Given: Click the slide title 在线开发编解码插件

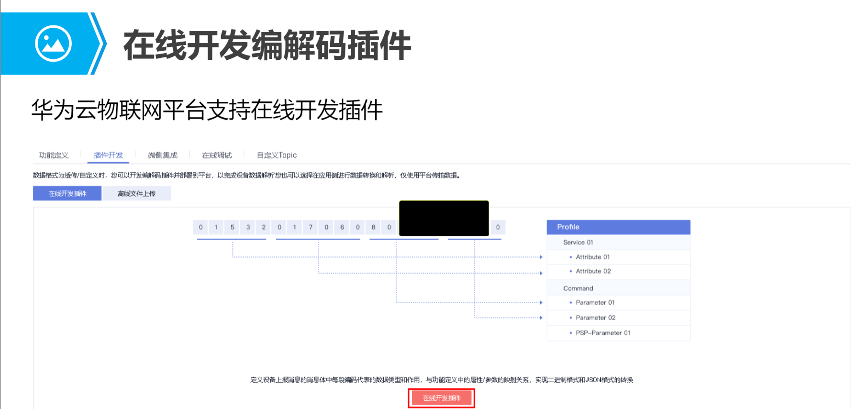Looking at the screenshot, I should (x=267, y=45).
